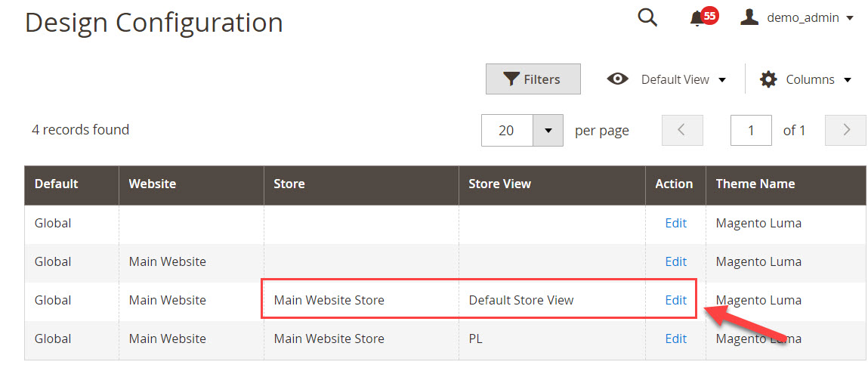Click the funnel icon in Filters

click(511, 79)
